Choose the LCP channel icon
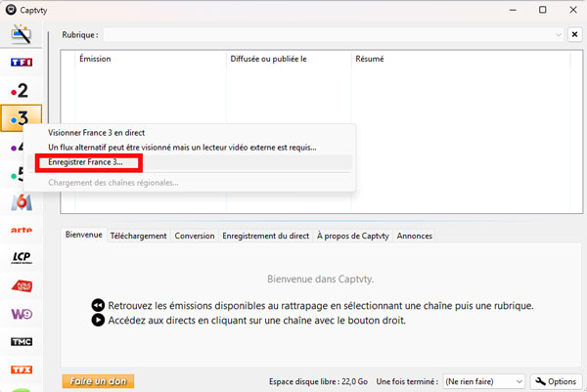The width and height of the screenshot is (587, 392). (21, 258)
